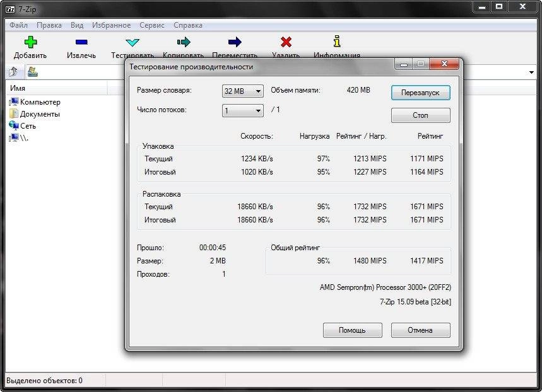
Task: Click the Компьютер item icon
Action: click(14, 102)
